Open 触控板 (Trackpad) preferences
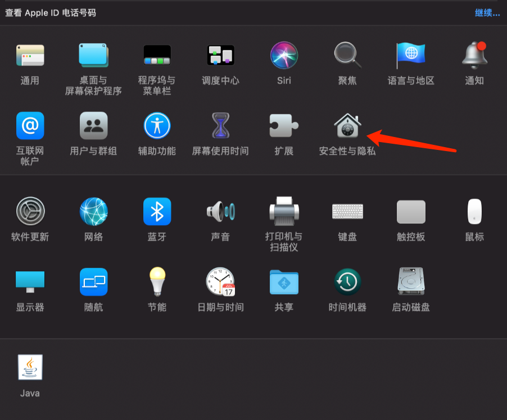 click(x=411, y=212)
